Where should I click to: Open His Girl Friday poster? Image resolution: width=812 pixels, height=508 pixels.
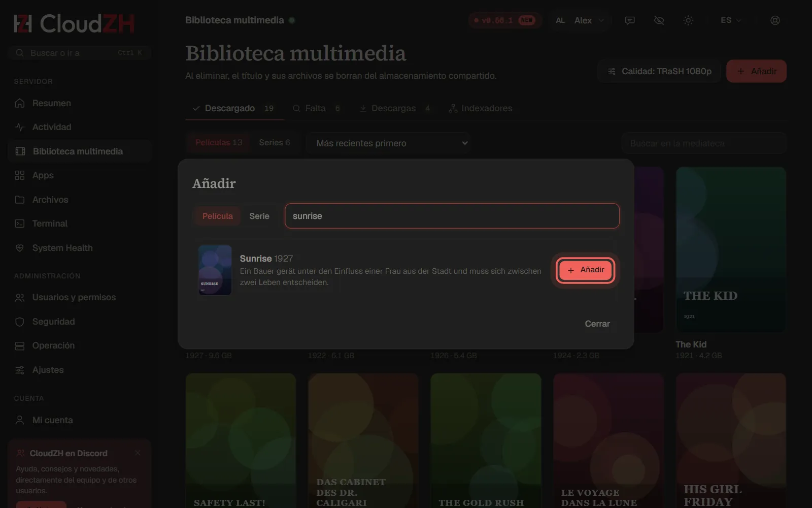pyautogui.click(x=731, y=440)
